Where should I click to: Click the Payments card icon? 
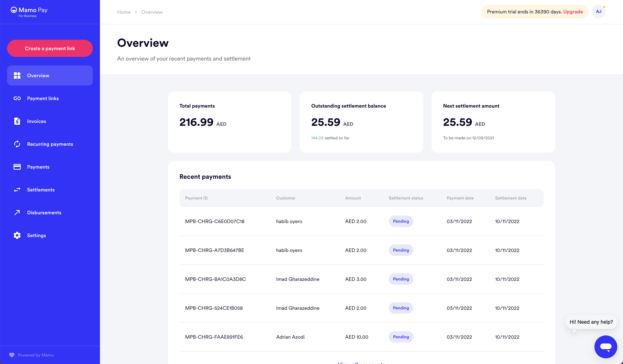[x=17, y=167]
